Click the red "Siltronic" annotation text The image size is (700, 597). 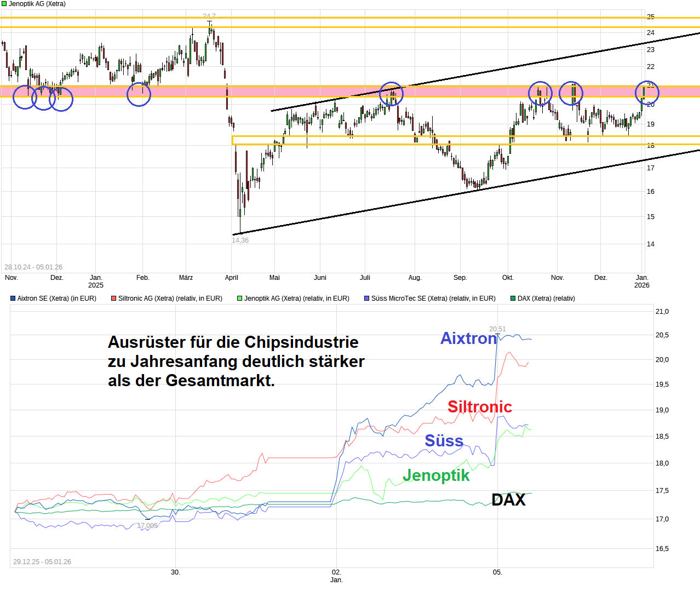(480, 406)
